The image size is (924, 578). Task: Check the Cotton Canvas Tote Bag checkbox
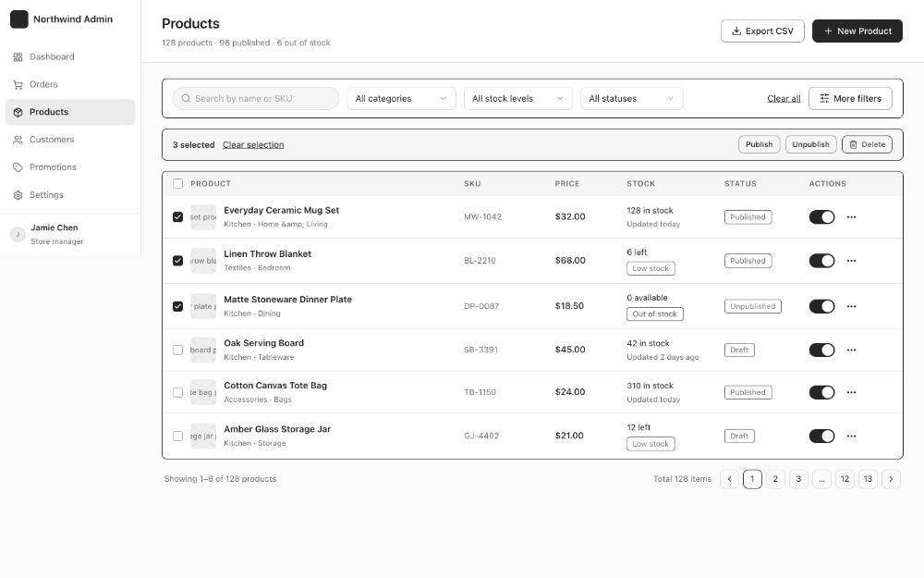coord(177,392)
